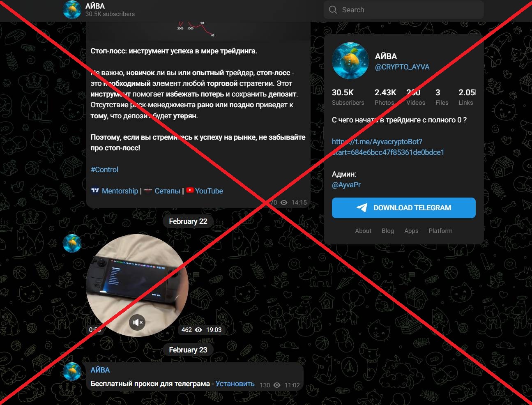The height and width of the screenshot is (405, 532).
Task: Open the АЙВА channel avatar in header
Action: [72, 9]
